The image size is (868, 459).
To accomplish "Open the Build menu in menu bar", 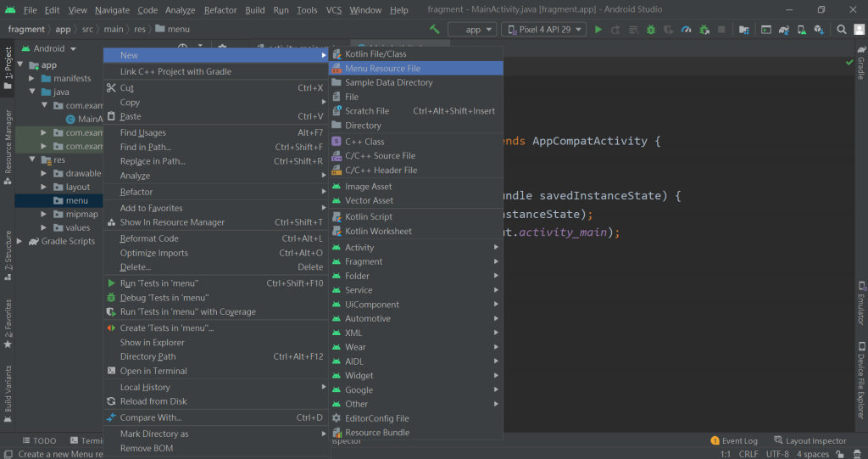I will [x=254, y=10].
